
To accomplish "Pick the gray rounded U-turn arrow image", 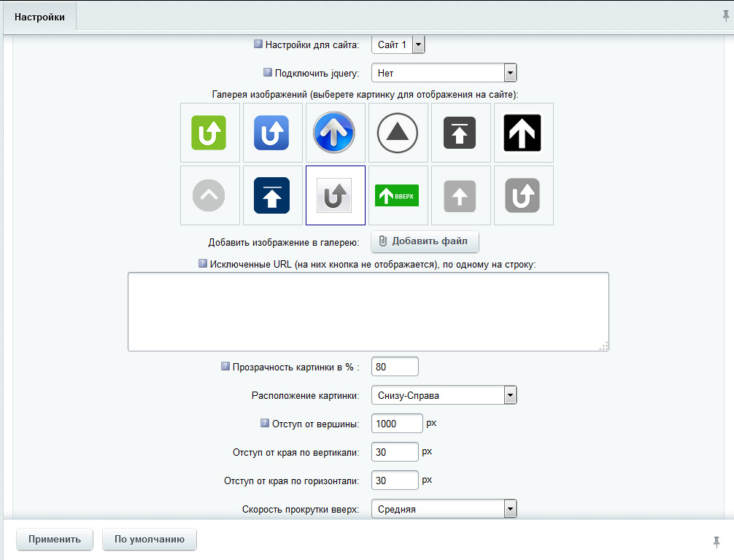I will pyautogui.click(x=523, y=195).
